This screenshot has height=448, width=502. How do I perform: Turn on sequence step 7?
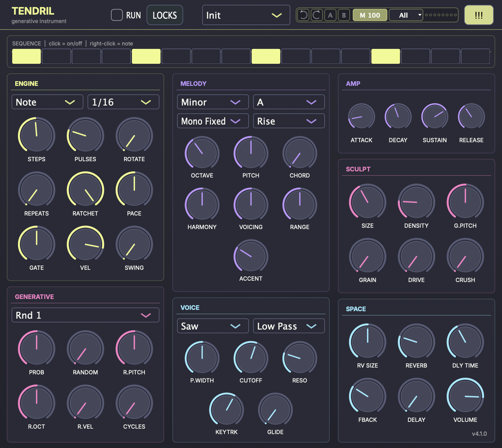206,56
